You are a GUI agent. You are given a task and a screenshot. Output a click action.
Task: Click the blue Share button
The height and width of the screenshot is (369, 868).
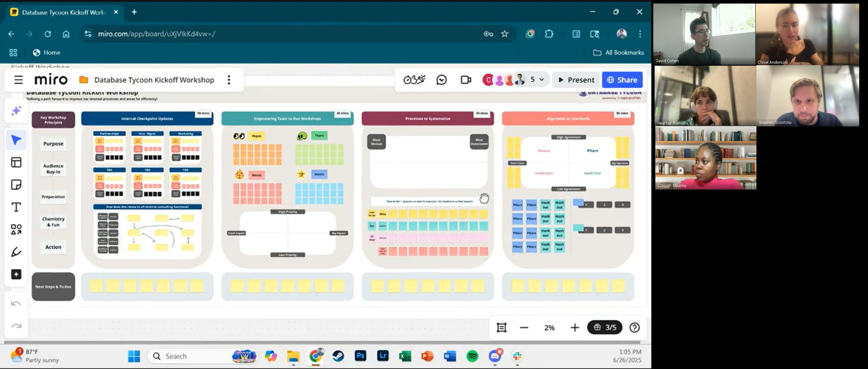click(623, 80)
